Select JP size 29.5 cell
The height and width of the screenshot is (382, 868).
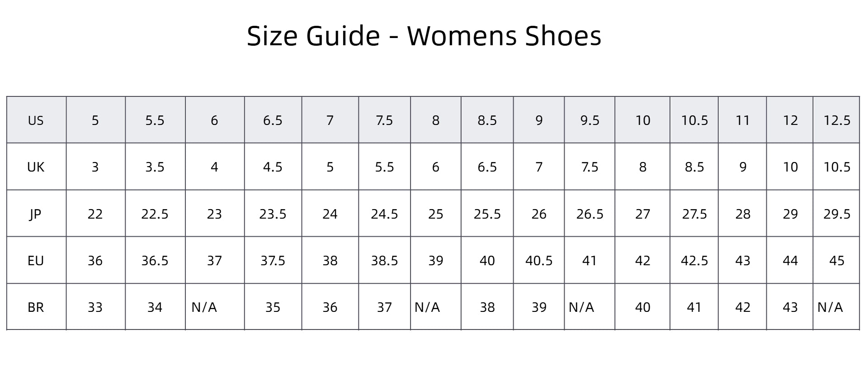[x=836, y=214]
